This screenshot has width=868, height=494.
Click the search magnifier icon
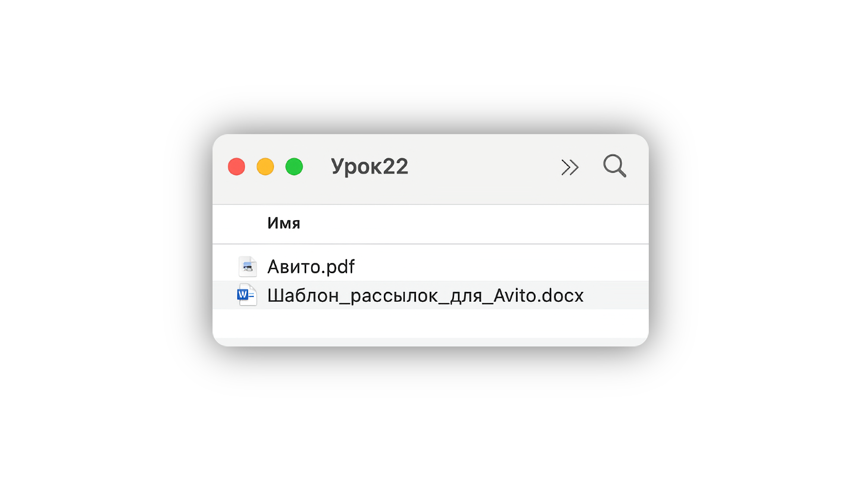[x=614, y=166]
